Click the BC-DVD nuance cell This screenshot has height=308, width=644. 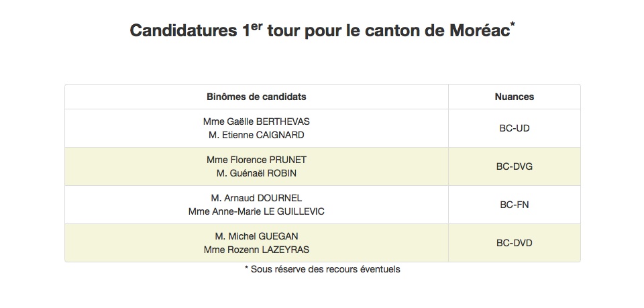coord(515,243)
